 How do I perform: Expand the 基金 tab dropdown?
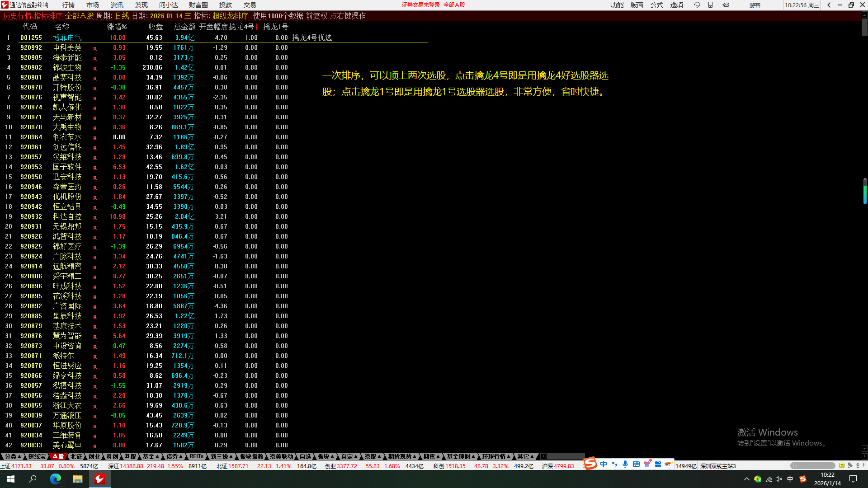[151, 456]
